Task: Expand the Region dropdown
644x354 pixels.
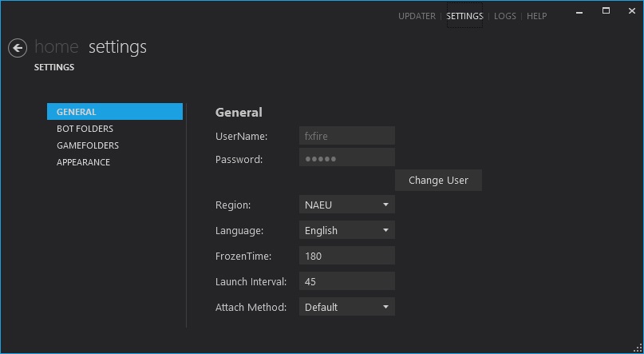Action: 346,205
